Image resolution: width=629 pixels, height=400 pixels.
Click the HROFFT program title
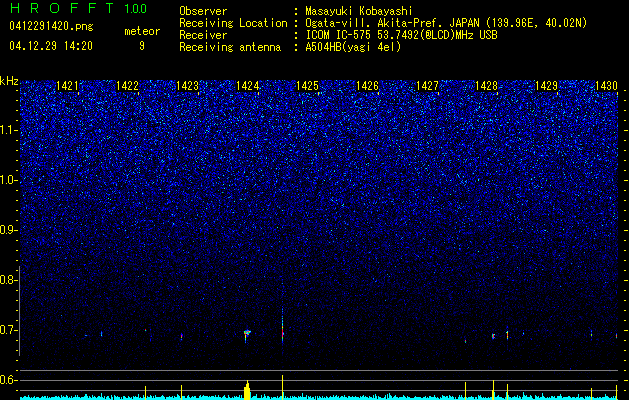63,8
